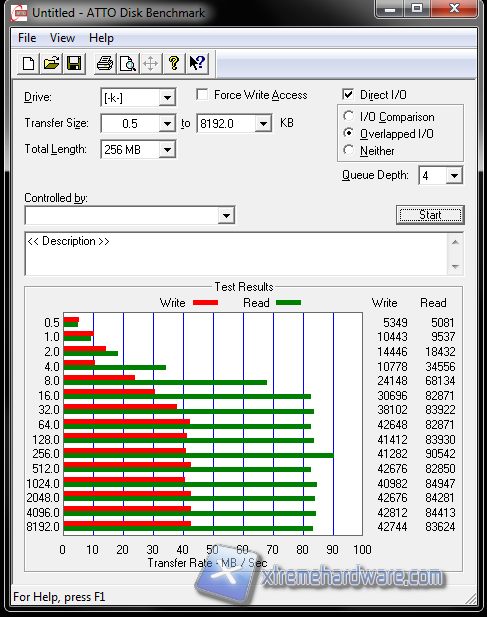The width and height of the screenshot is (487, 617).
Task: Enable the Force Write Access checkbox
Action: pos(202,94)
